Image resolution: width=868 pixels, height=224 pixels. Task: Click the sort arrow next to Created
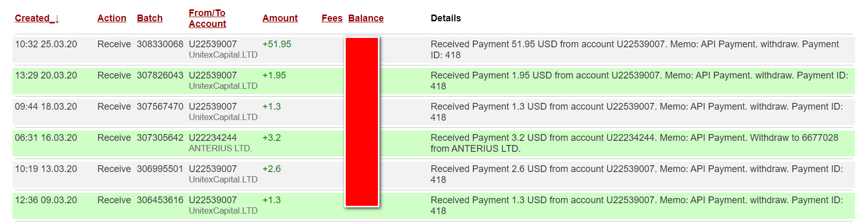pyautogui.click(x=56, y=19)
